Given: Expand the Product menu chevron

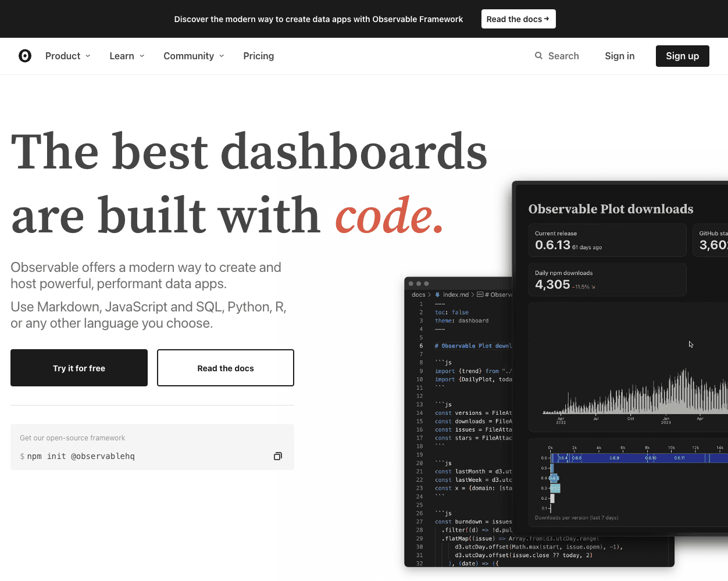Looking at the screenshot, I should tap(88, 56).
